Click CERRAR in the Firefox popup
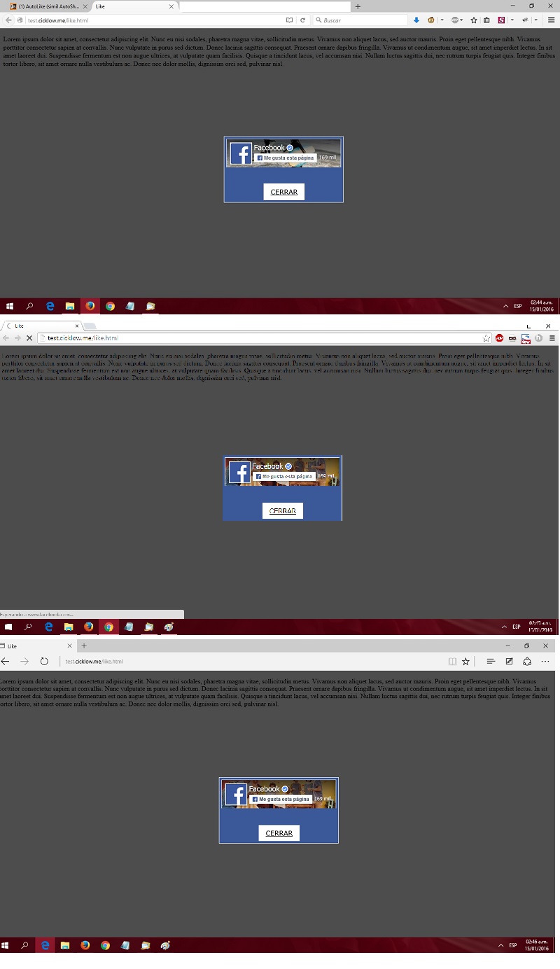Image resolution: width=560 pixels, height=969 pixels. click(x=284, y=192)
